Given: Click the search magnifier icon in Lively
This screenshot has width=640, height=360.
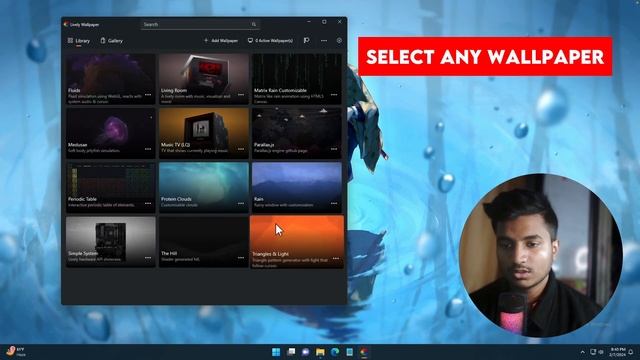Looking at the screenshot, I should click(x=254, y=24).
